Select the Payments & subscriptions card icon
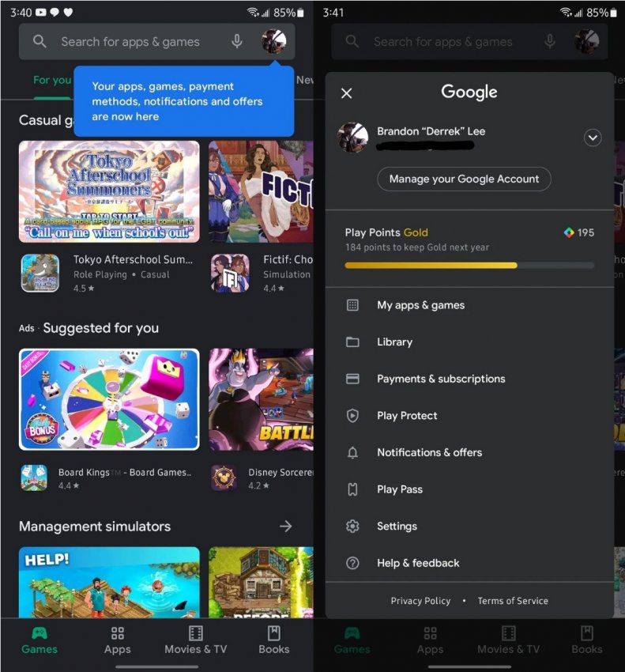Image resolution: width=625 pixels, height=672 pixels. (x=353, y=379)
